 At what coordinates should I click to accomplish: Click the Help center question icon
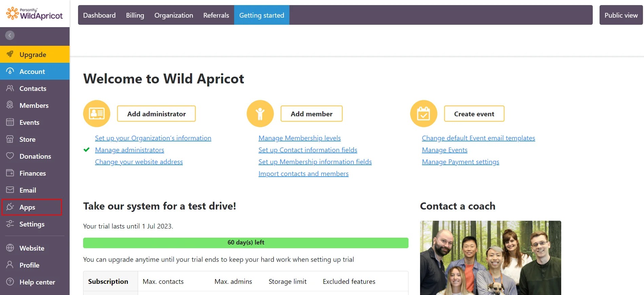tap(10, 282)
